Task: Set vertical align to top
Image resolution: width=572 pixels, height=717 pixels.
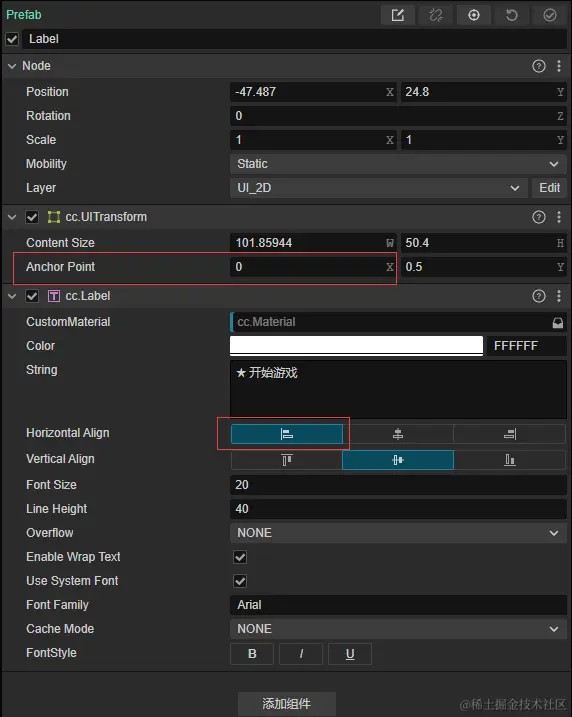Action: click(x=287, y=460)
